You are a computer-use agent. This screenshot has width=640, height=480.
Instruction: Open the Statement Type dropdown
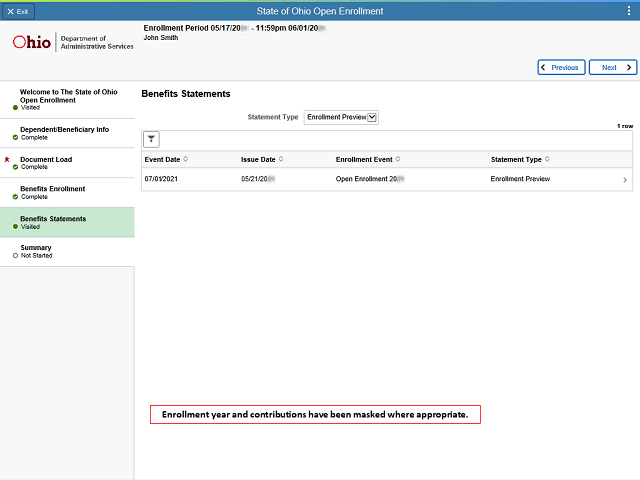341,117
